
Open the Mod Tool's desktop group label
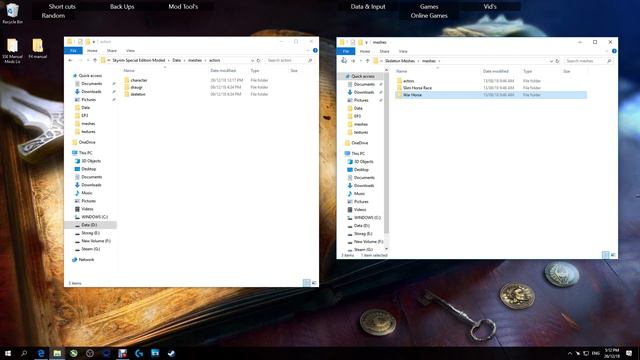coord(183,7)
